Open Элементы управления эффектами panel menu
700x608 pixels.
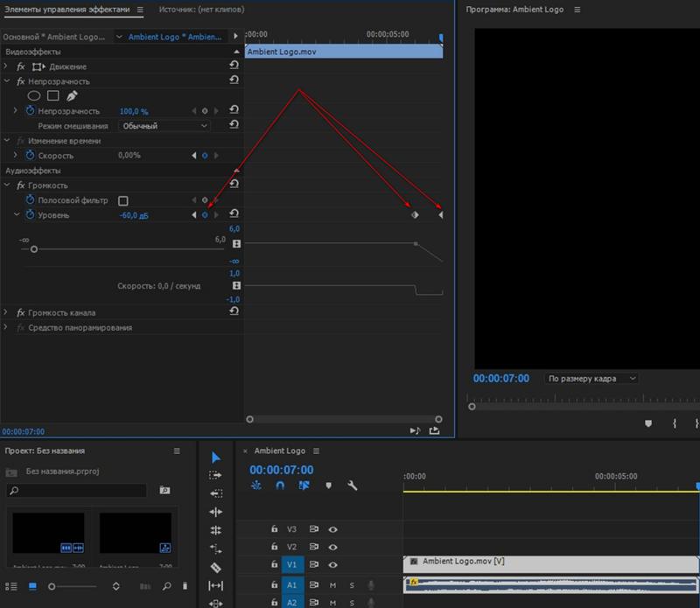[140, 10]
